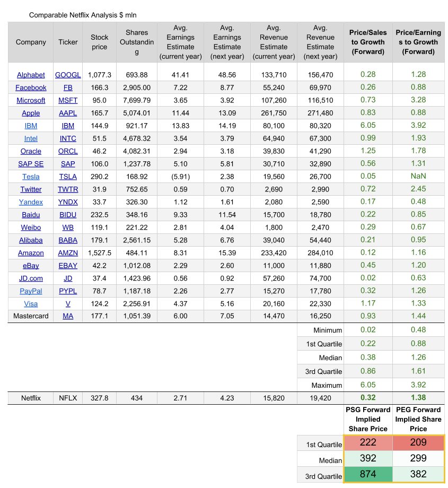This screenshot has width=448, height=488.
Task: Open the Alphabet company link
Action: 31,75
